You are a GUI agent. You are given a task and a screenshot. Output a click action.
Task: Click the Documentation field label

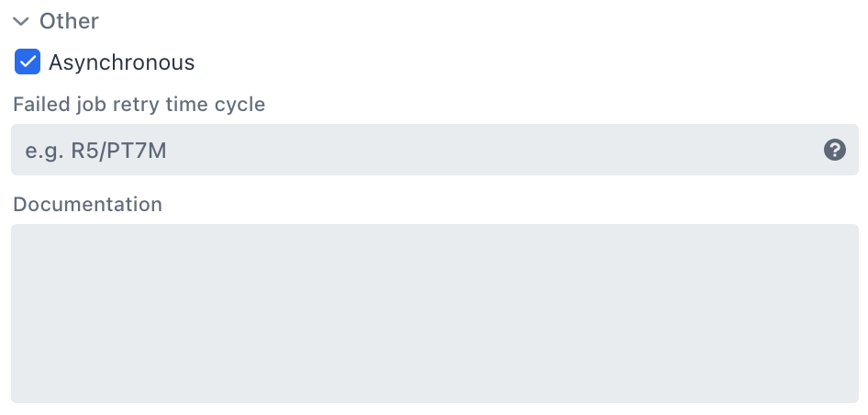[87, 205]
